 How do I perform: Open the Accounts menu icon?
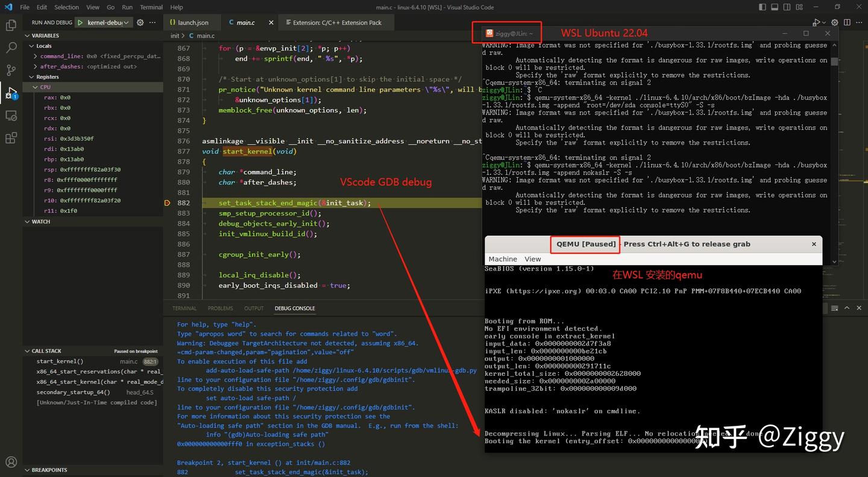pyautogui.click(x=11, y=462)
